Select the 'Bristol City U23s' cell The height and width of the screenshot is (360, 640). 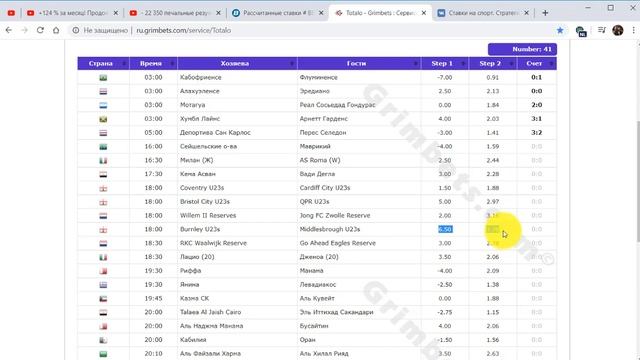(x=237, y=202)
